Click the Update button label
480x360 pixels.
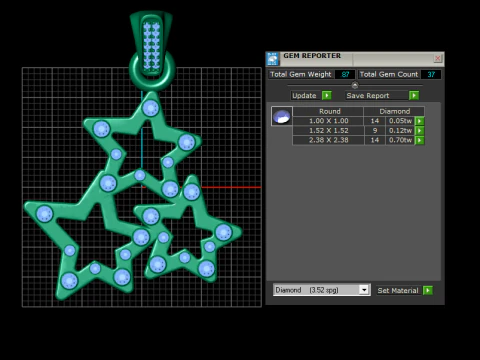click(304, 96)
